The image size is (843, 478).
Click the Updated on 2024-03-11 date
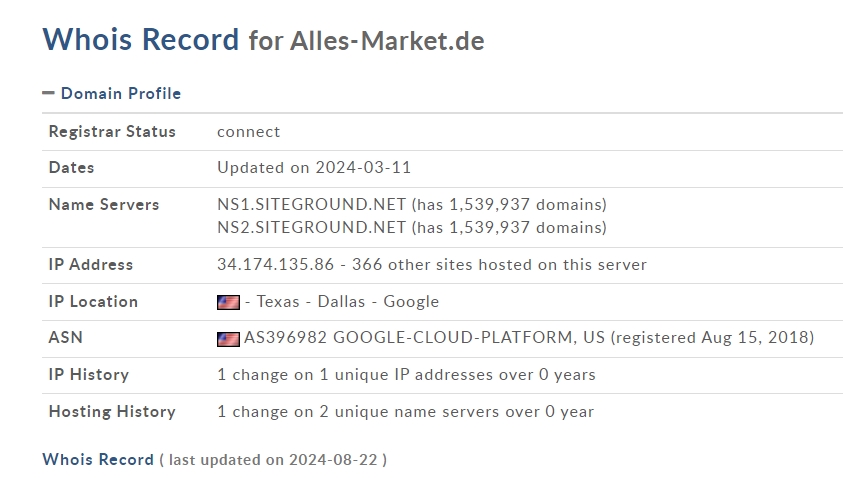pyautogui.click(x=314, y=167)
